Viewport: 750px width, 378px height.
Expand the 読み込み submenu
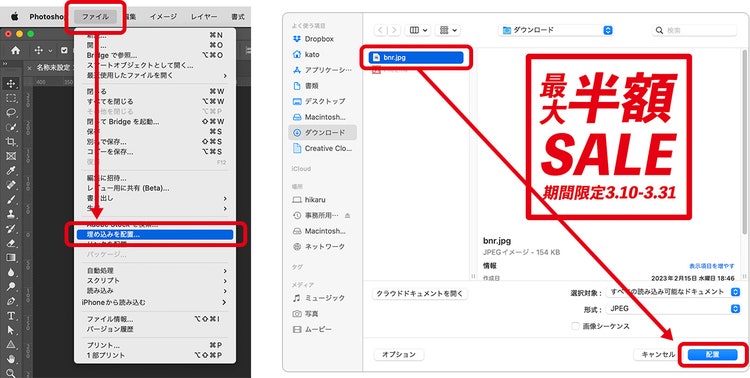[155, 291]
